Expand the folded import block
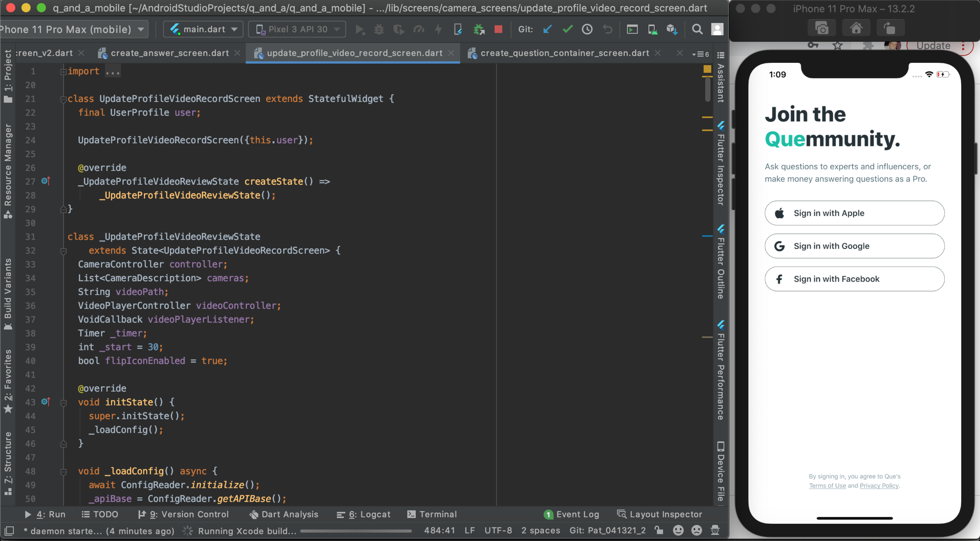 63,72
